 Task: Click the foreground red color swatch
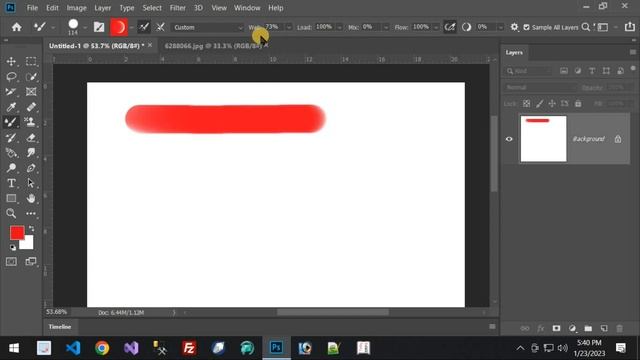(16, 232)
